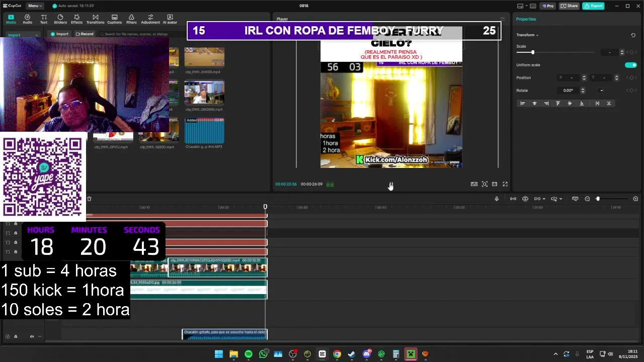
Task: Select the Chacalón audio MP3 thumbnail
Action: point(204,131)
